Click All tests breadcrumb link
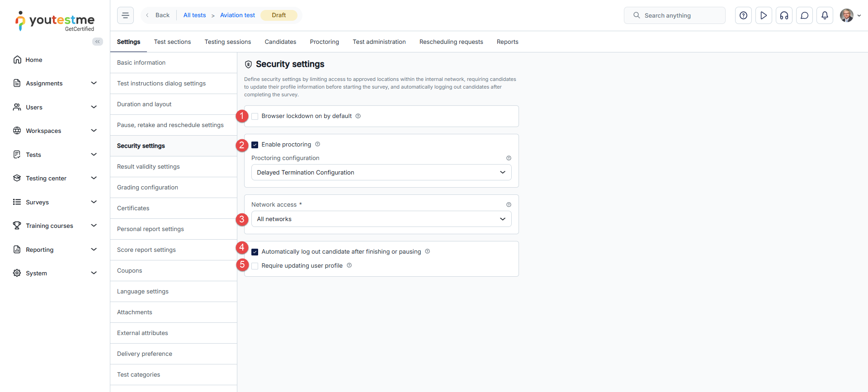Viewport: 868px width, 392px height. [194, 15]
